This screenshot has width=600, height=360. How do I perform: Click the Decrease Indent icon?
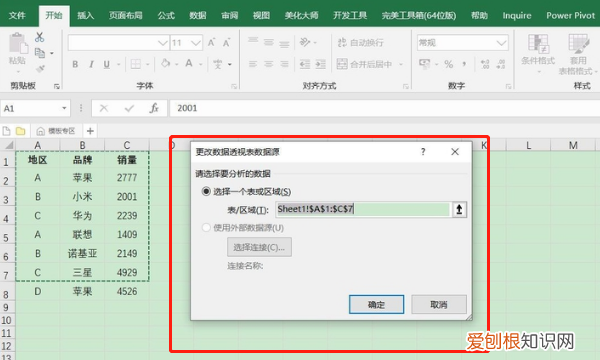pos(305,64)
